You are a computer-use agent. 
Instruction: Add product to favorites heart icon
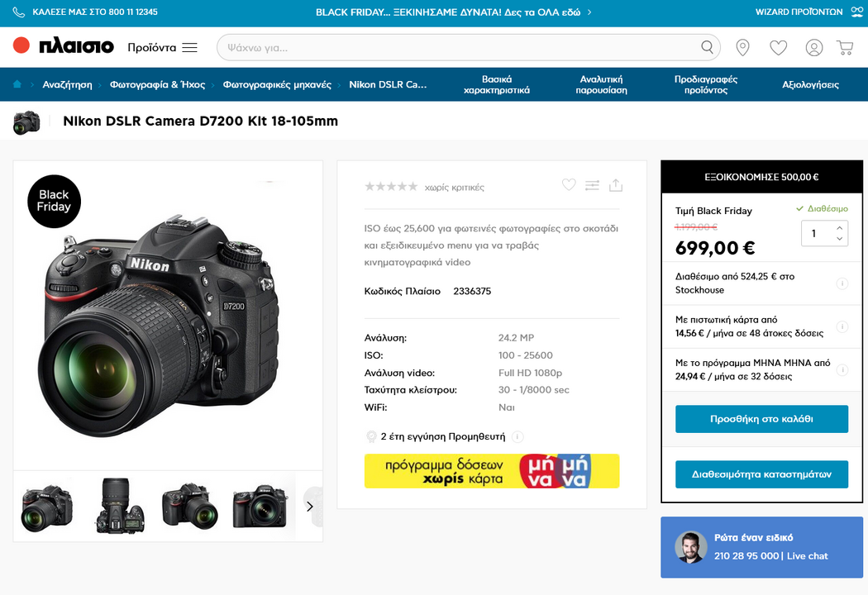[x=569, y=185]
